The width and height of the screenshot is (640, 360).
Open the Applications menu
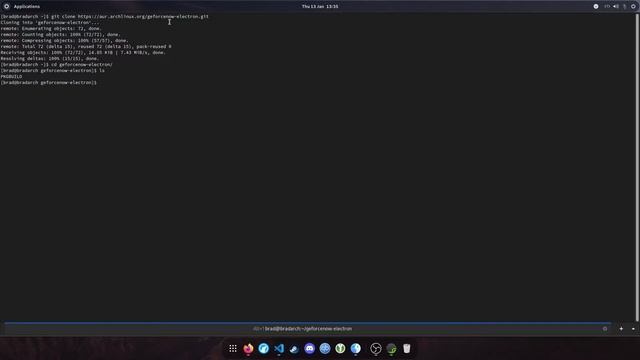coord(27,7)
